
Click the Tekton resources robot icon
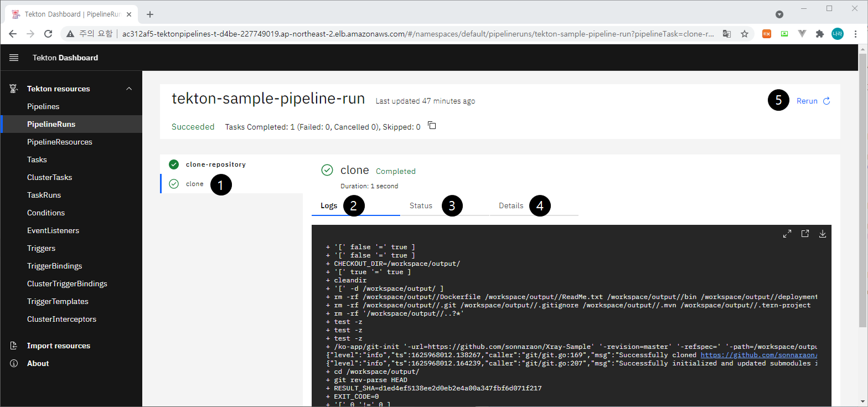13,89
